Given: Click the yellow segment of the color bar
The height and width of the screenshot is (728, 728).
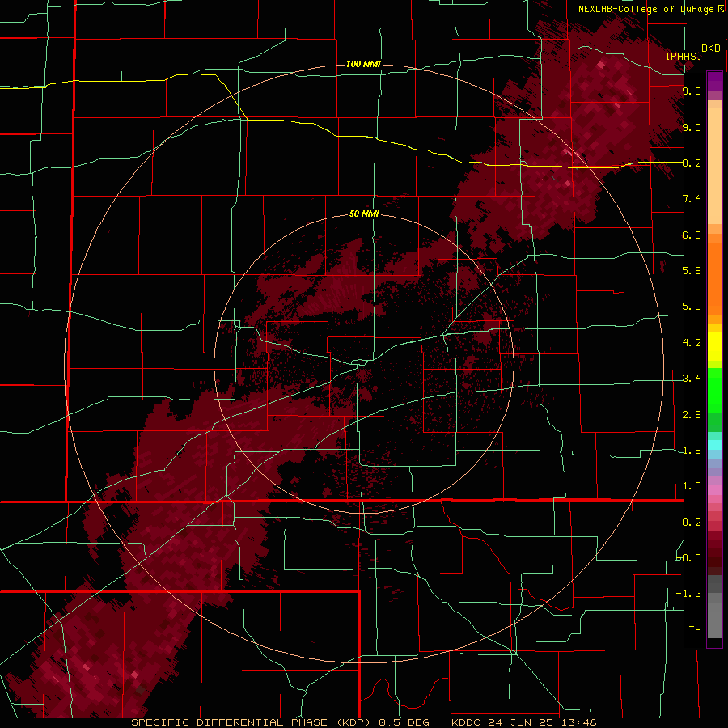Looking at the screenshot, I should (x=714, y=346).
